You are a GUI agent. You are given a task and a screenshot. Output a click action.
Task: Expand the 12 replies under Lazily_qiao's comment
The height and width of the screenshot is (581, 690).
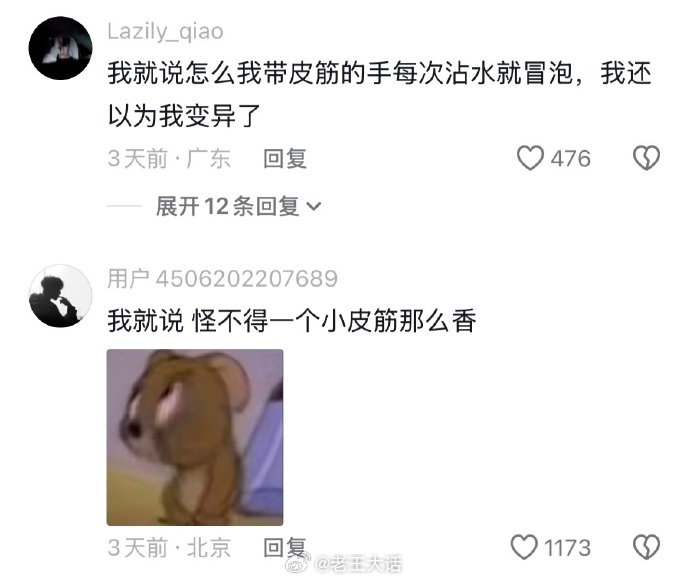click(238, 206)
